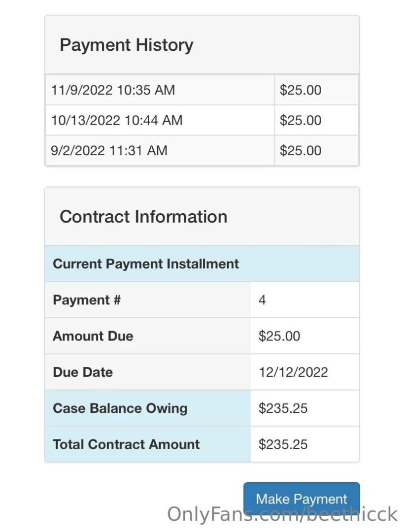Screen dimensions: 404x532
Task: Click the 9/2/2022 11:31 AM payment entry
Action: [109, 150]
